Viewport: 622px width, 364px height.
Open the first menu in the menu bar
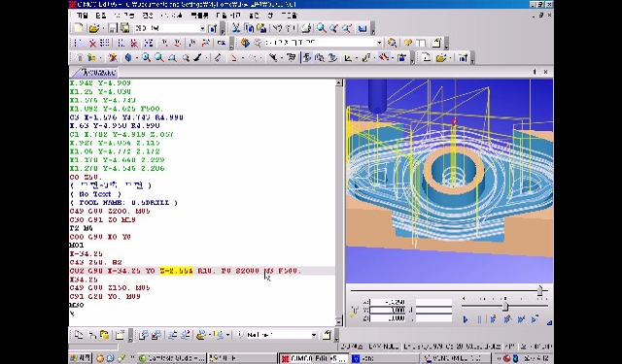coord(82,16)
